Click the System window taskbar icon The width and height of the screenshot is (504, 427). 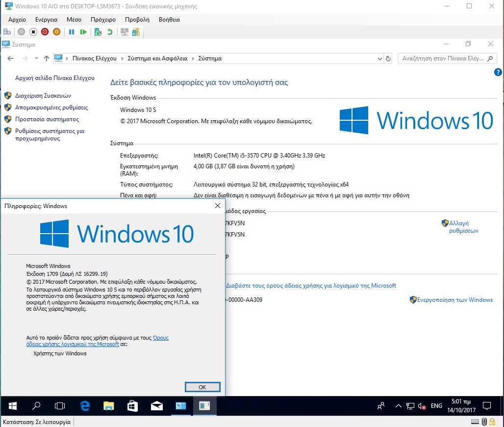180,406
